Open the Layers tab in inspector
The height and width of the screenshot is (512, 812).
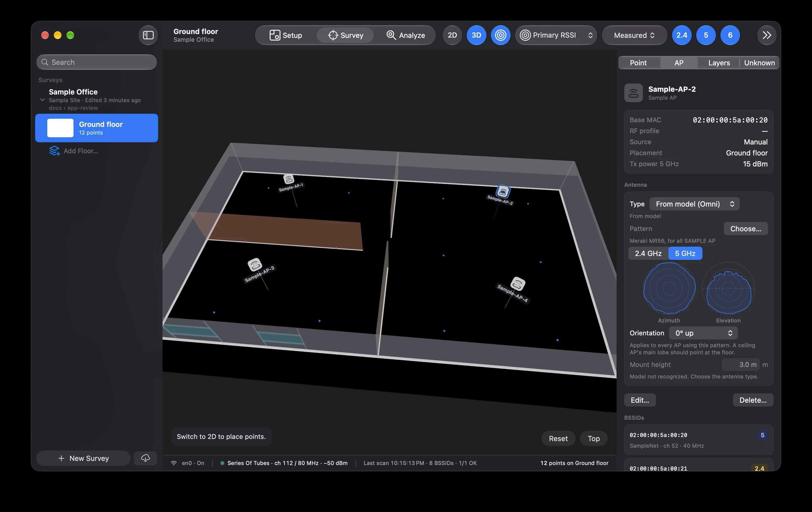point(719,63)
